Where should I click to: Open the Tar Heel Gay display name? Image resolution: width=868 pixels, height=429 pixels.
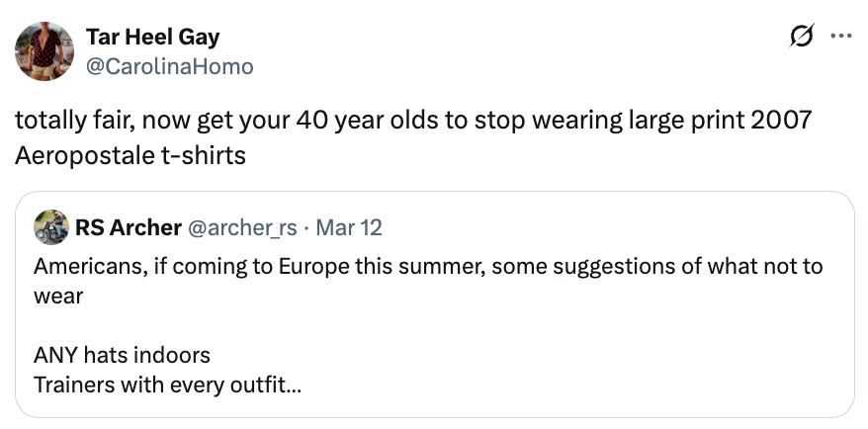pyautogui.click(x=152, y=38)
